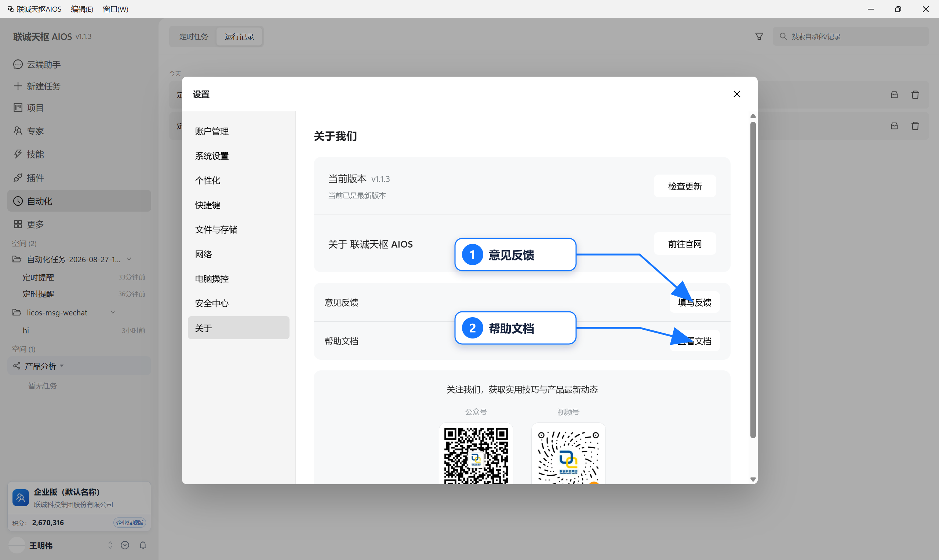Click the 空间 (1) section label
This screenshot has width=939, height=560.
pos(23,349)
